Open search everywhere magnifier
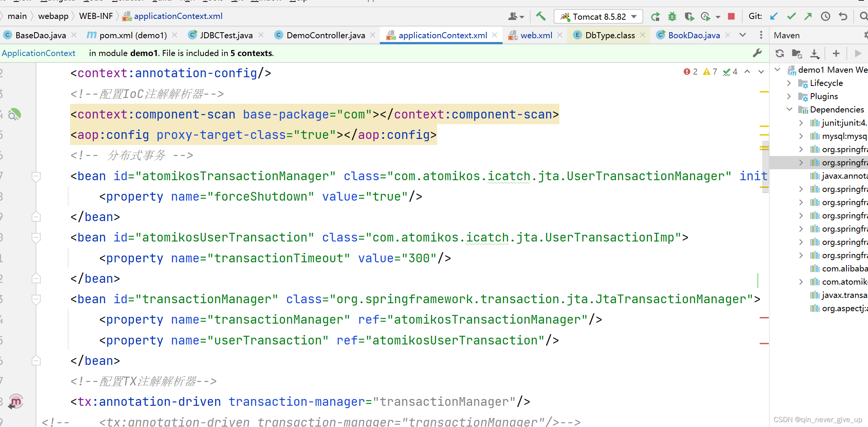 pos(863,16)
